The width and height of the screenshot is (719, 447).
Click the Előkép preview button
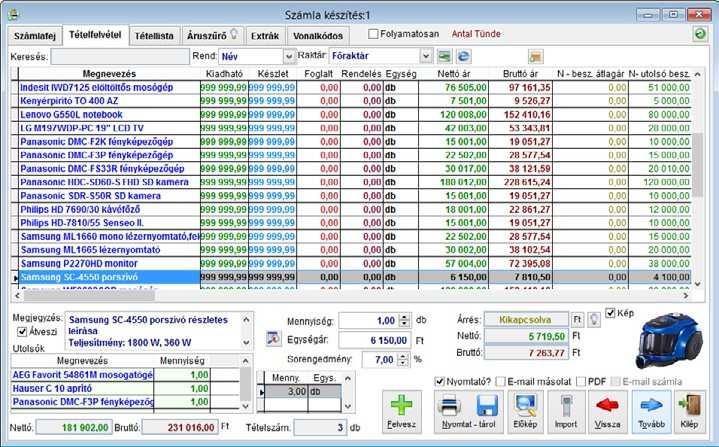(x=525, y=412)
